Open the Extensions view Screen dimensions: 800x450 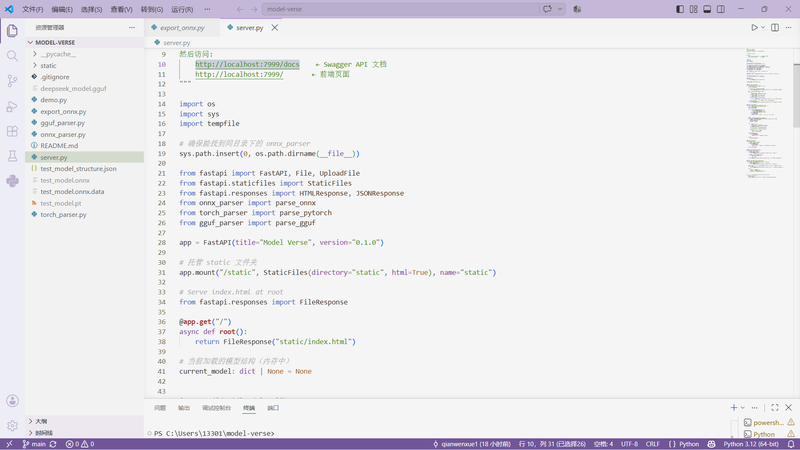12,131
